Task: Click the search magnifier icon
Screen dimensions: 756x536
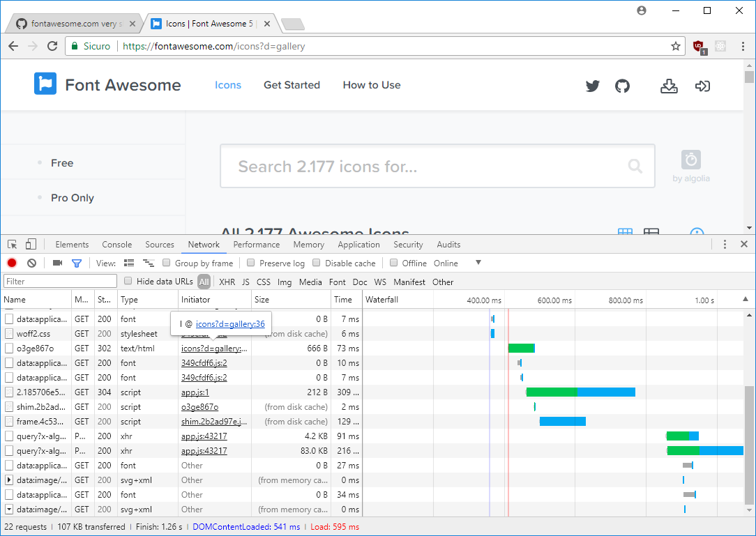Action: (635, 166)
